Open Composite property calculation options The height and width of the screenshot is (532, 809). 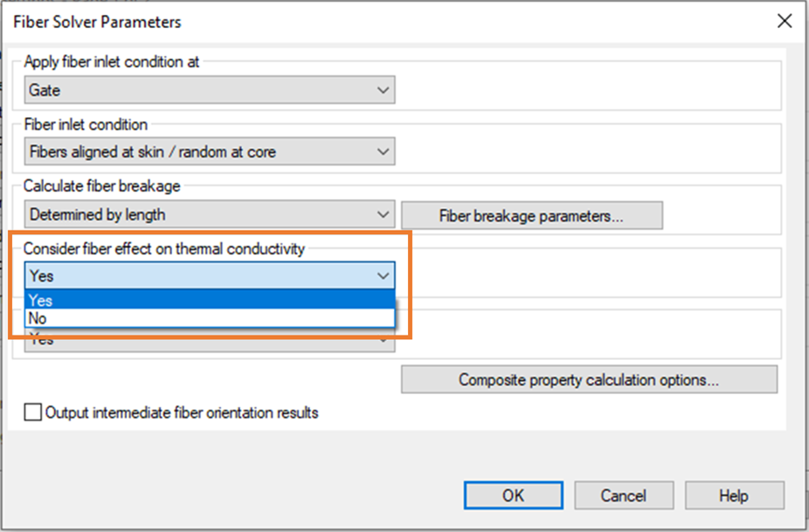click(x=589, y=380)
